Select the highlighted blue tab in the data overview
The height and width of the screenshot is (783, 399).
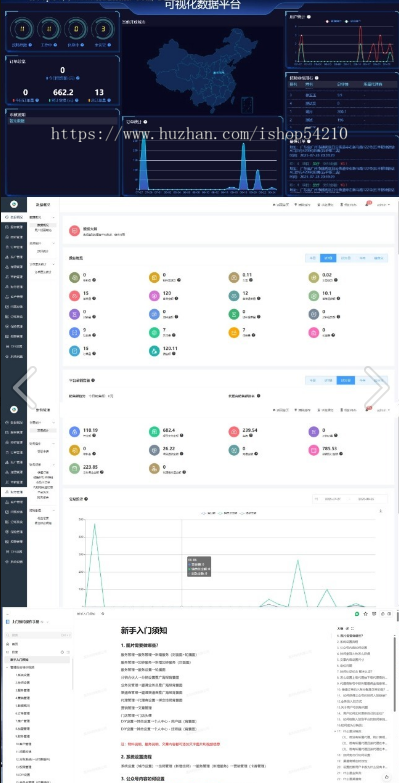pos(328,258)
